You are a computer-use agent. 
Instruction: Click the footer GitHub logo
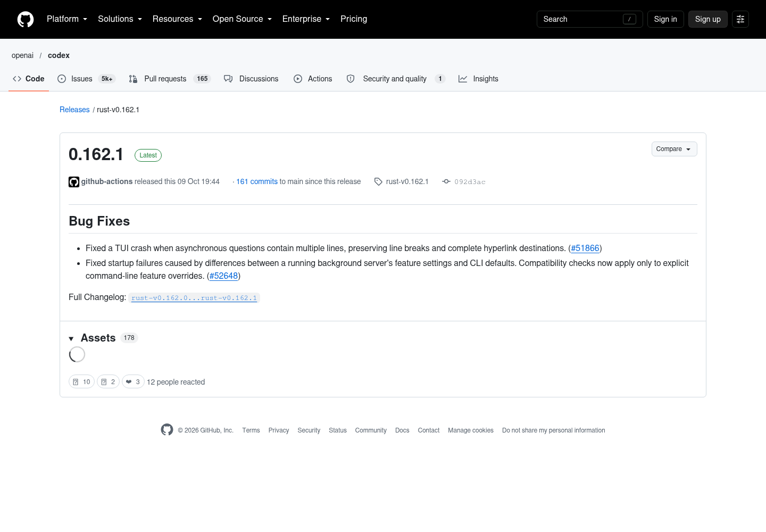[x=167, y=430]
